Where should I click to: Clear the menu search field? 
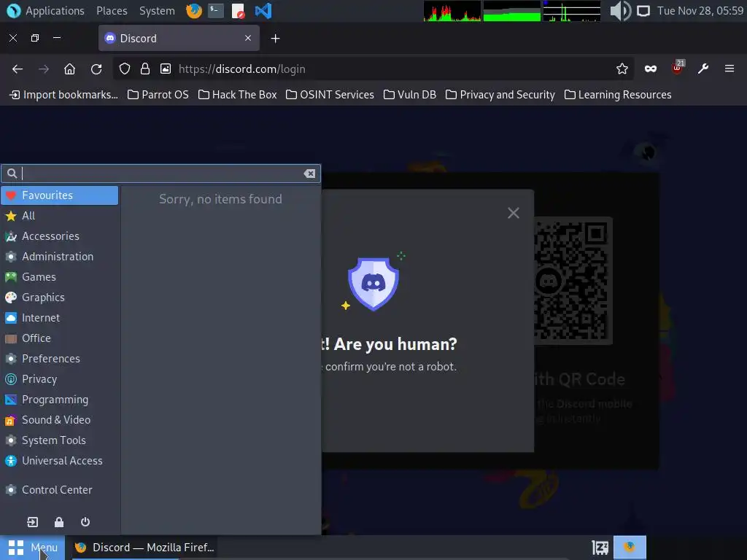tap(309, 174)
